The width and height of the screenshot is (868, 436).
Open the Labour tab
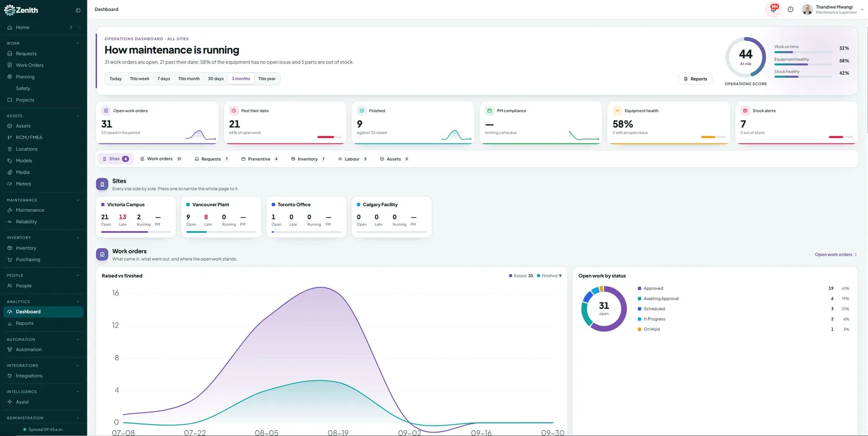[x=353, y=159]
